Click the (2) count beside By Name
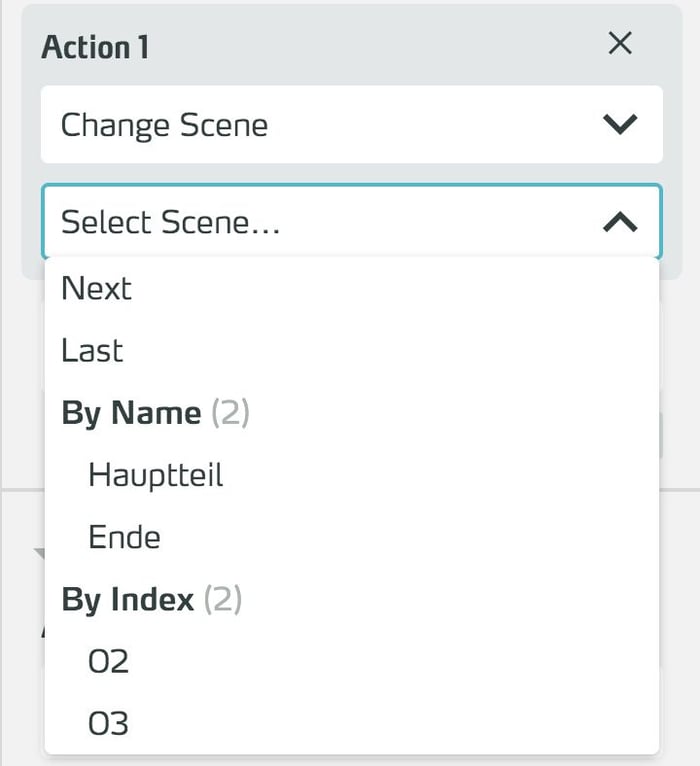 point(230,413)
